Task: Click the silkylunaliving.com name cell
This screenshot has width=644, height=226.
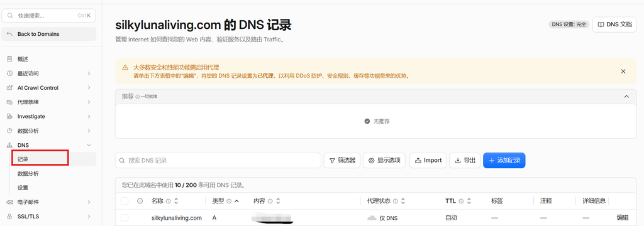Action: pyautogui.click(x=176, y=218)
